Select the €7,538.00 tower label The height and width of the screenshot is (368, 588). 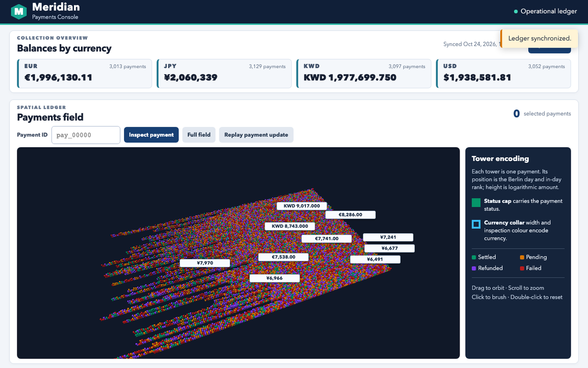pyautogui.click(x=283, y=257)
